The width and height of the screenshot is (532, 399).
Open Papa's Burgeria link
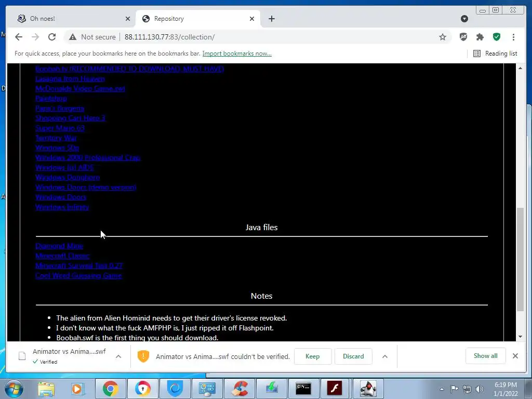(60, 108)
